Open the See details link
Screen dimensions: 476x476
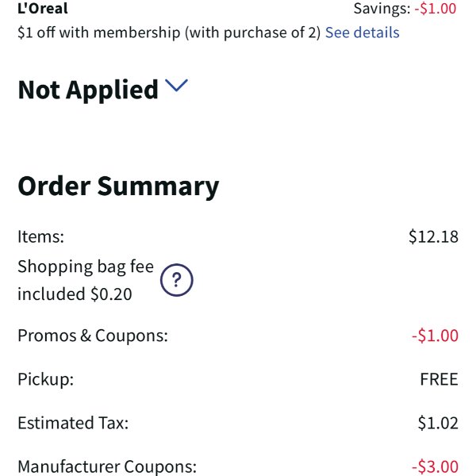363,33
